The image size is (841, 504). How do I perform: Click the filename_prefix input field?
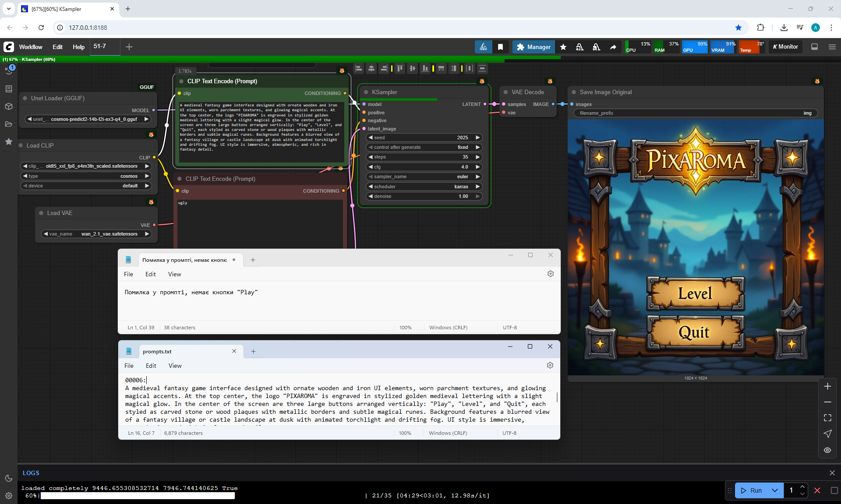pyautogui.click(x=695, y=113)
